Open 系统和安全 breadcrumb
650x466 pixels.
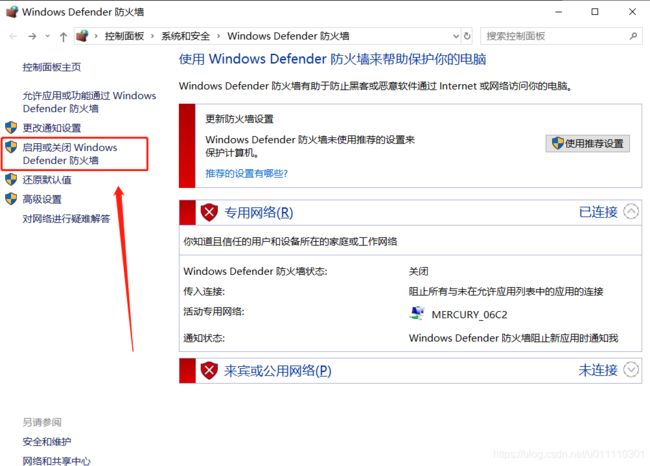point(185,36)
